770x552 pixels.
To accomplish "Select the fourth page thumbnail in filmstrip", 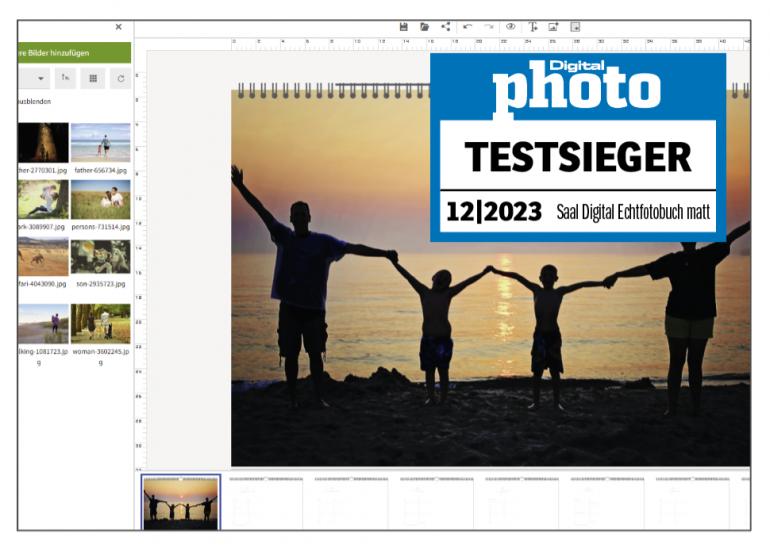I will [x=437, y=503].
